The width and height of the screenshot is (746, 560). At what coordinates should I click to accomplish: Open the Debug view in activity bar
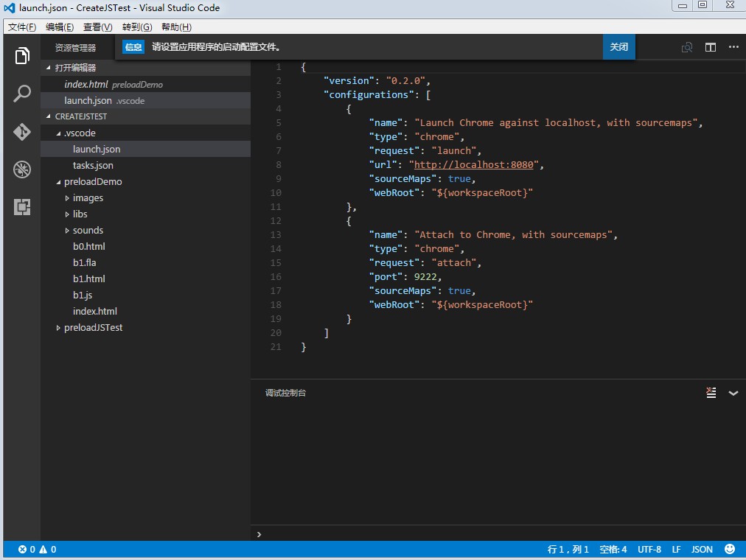pyautogui.click(x=22, y=169)
